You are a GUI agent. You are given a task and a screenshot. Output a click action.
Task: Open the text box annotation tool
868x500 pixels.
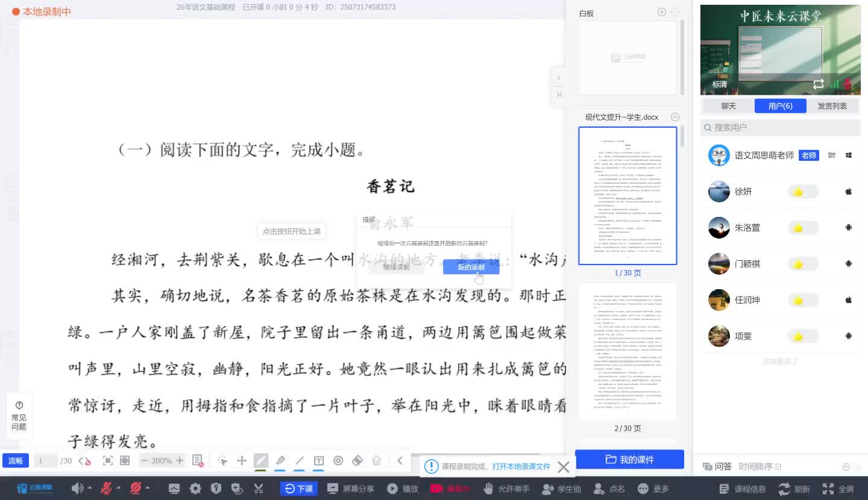tap(318, 460)
